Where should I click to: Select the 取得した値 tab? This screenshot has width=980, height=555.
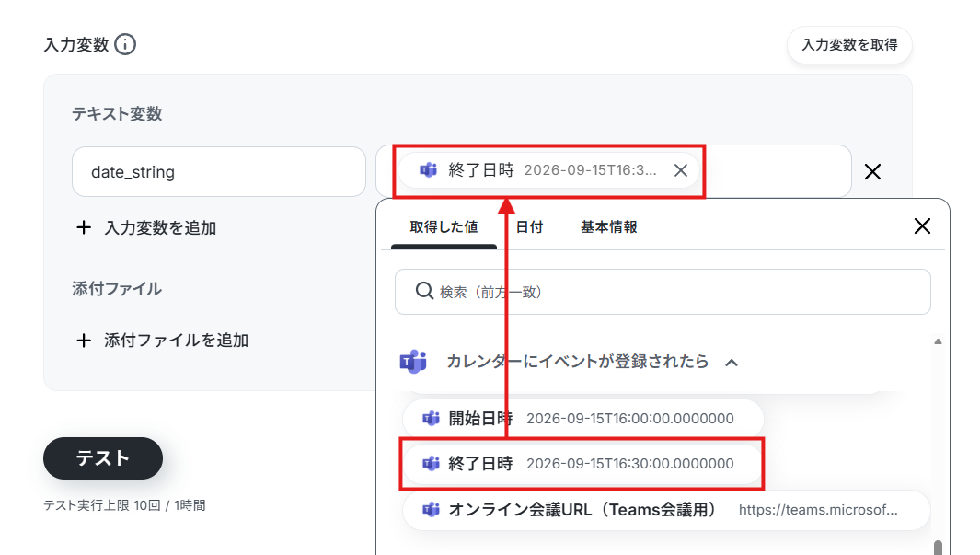(x=444, y=226)
